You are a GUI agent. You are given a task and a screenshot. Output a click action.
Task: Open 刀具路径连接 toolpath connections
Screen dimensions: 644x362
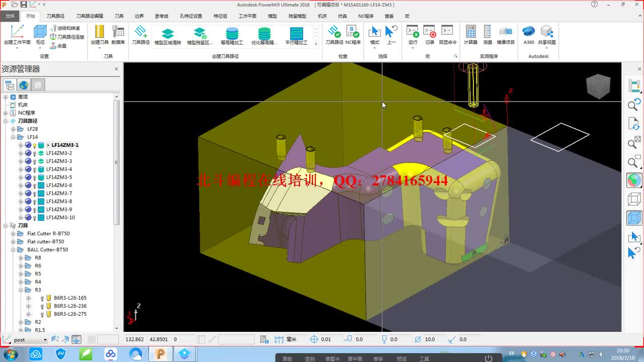(x=67, y=37)
